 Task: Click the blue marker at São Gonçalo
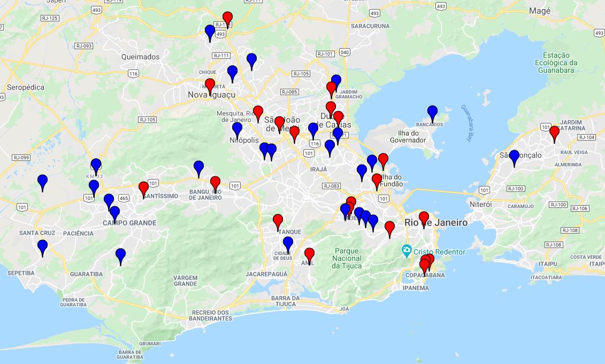click(x=514, y=157)
